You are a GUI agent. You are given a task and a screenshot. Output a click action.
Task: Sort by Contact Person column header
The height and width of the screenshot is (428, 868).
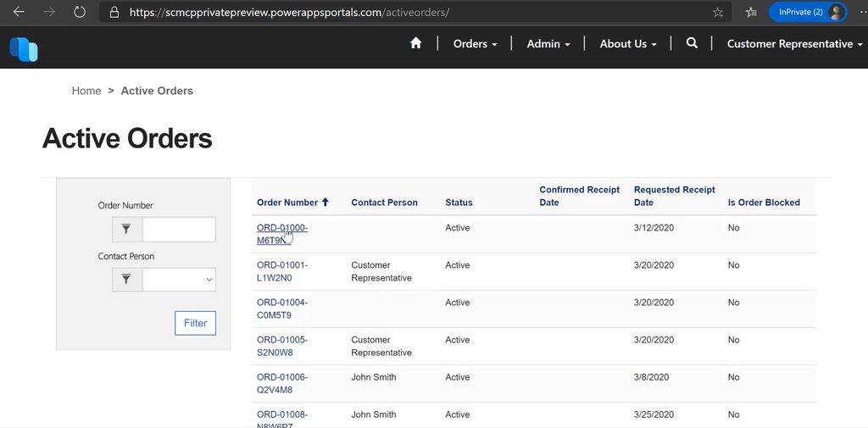384,203
